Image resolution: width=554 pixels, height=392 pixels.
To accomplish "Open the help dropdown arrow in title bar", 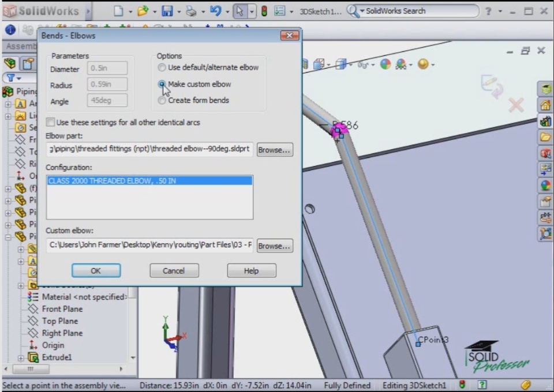I will click(500, 12).
